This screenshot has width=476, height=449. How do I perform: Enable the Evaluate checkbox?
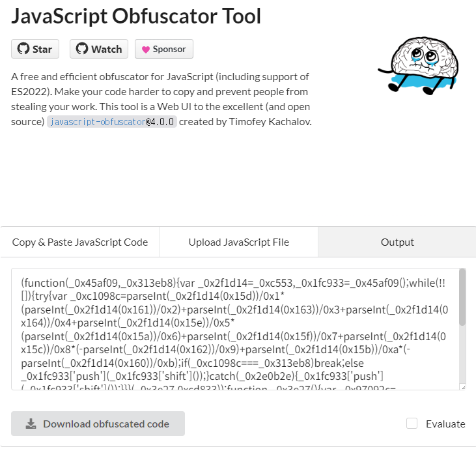[x=412, y=423]
